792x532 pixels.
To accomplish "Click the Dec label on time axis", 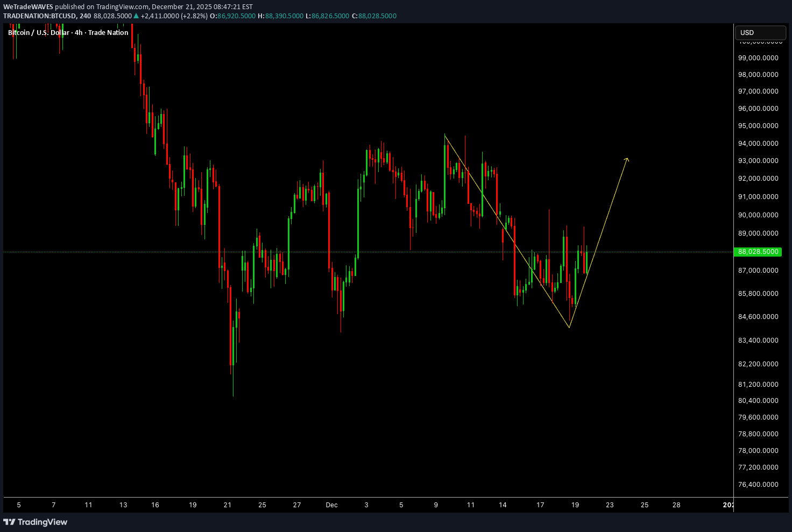I will point(331,505).
